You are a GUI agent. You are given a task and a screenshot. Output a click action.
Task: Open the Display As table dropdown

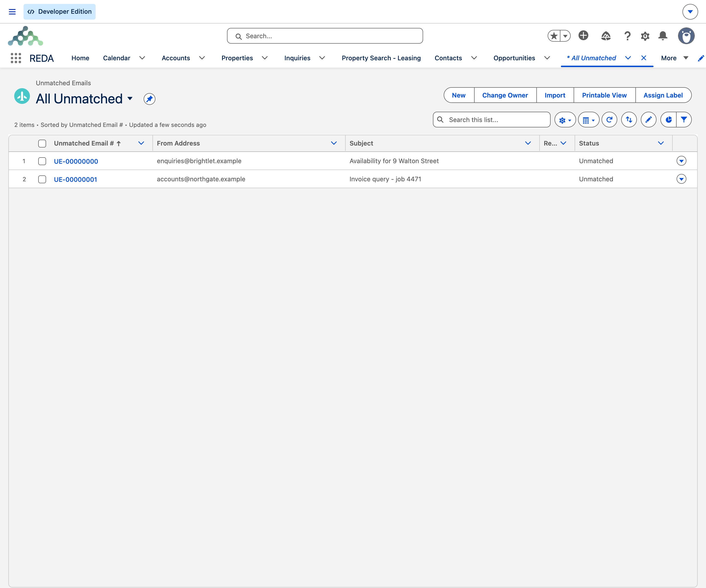588,120
